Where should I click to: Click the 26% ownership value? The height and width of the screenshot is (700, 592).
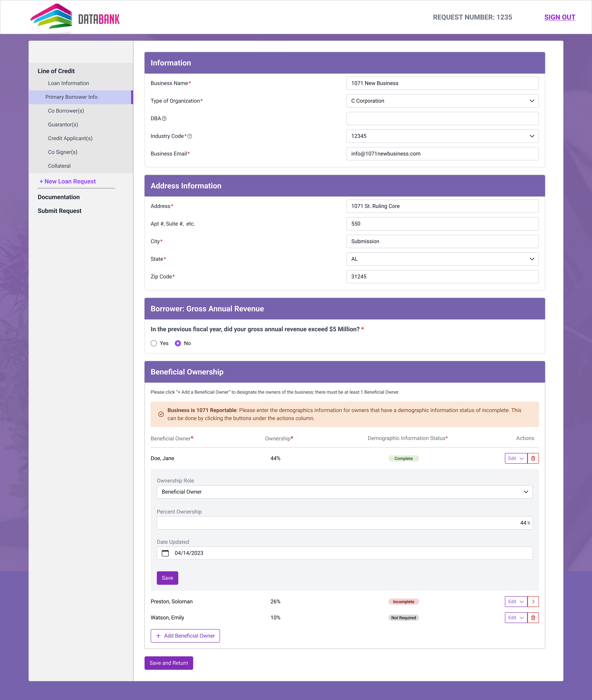coord(275,602)
